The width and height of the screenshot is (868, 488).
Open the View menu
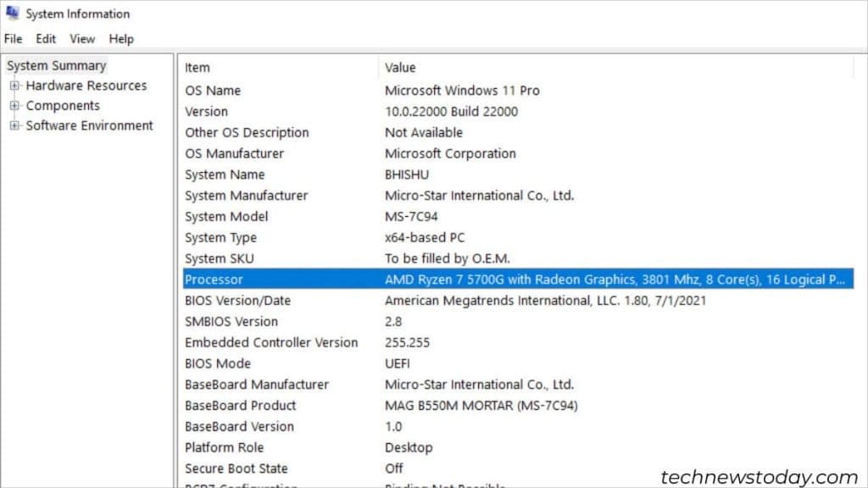coord(81,38)
